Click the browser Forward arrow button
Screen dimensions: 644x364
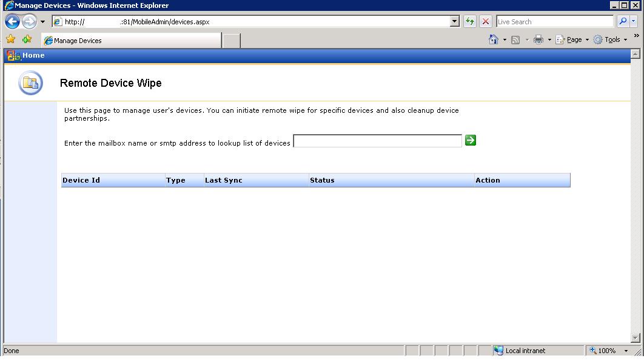(29, 21)
